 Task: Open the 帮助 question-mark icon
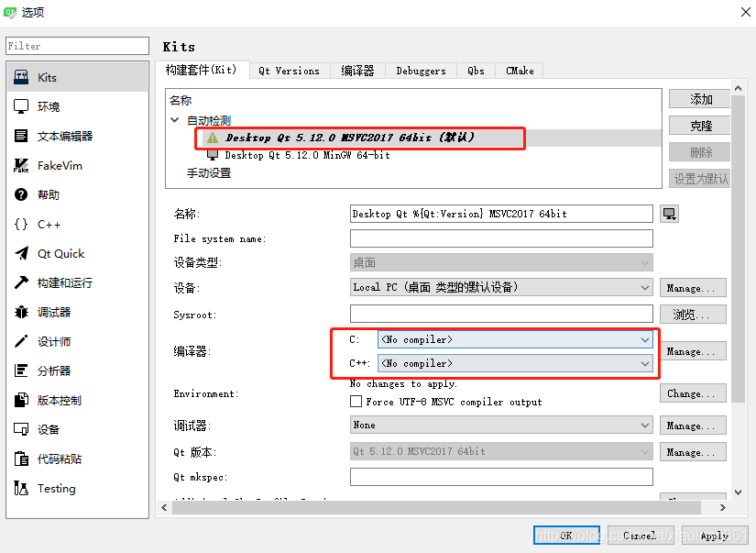(21, 194)
